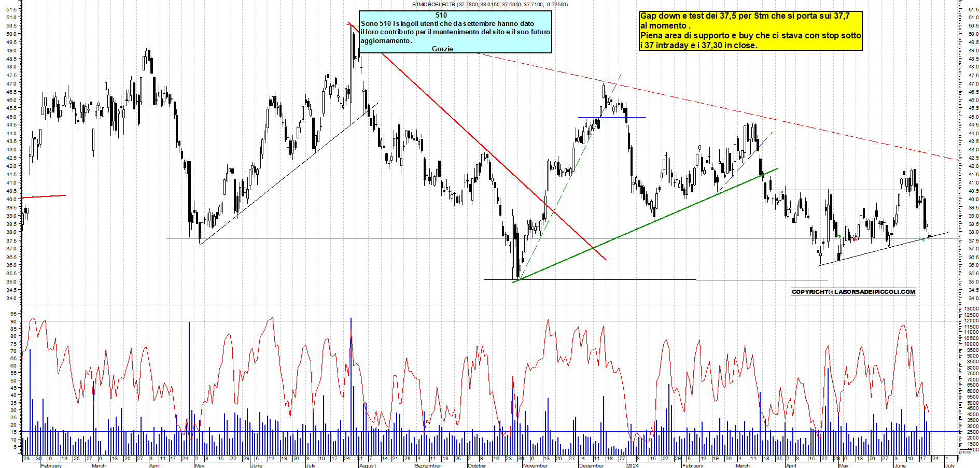The image size is (980, 468).
Task: Select the dashed green steep trendline
Action: [570, 176]
